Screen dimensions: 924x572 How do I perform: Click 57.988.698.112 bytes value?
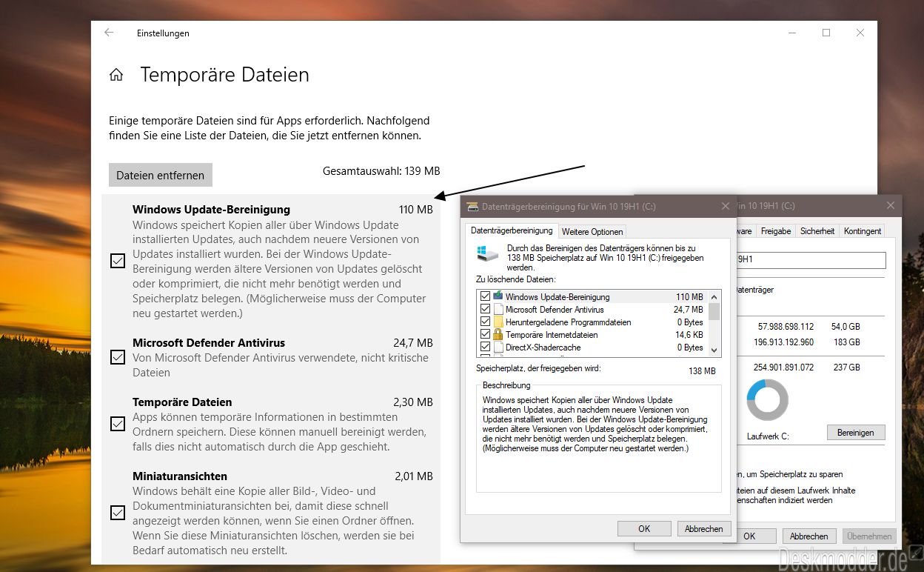point(786,326)
